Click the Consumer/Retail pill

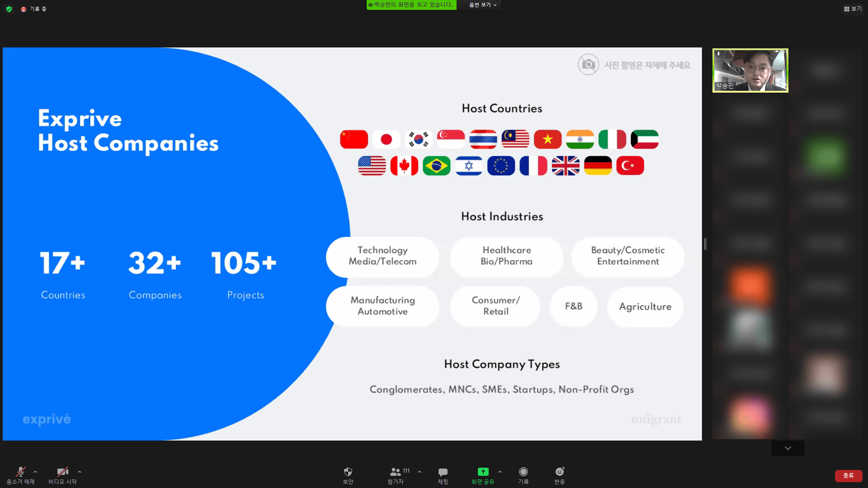pos(495,306)
